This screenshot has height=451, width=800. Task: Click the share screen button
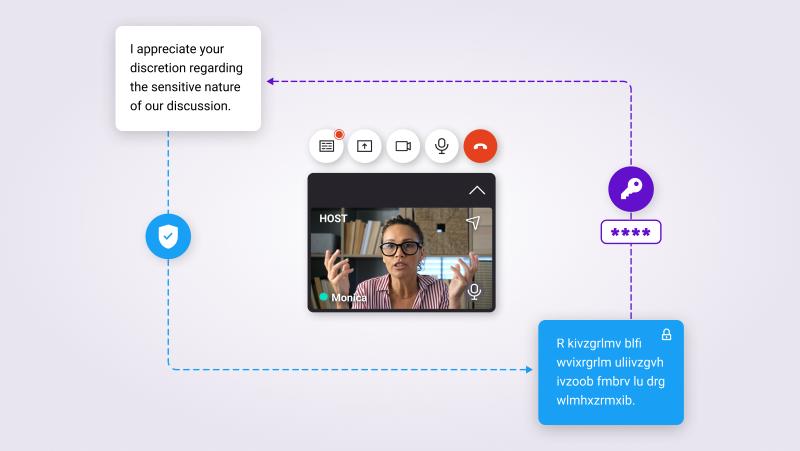365,146
